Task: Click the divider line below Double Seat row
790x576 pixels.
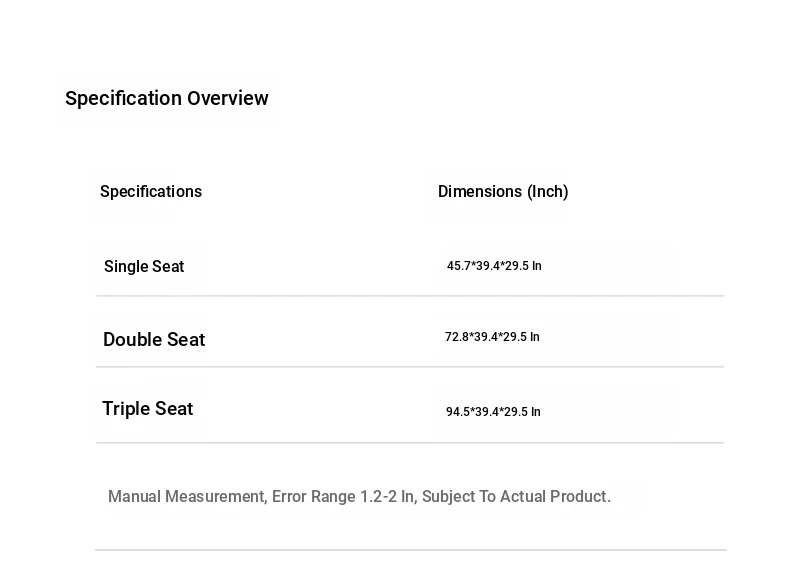Action: point(410,367)
